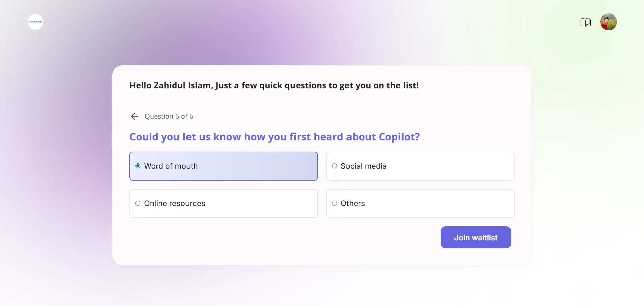Image resolution: width=644 pixels, height=306 pixels.
Task: Click the "Social media" label text
Action: [x=364, y=166]
